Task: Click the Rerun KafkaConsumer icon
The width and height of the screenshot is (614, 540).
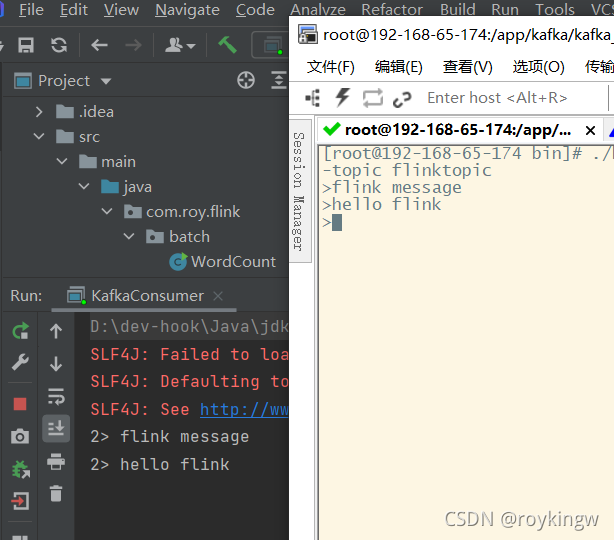Action: (20, 331)
